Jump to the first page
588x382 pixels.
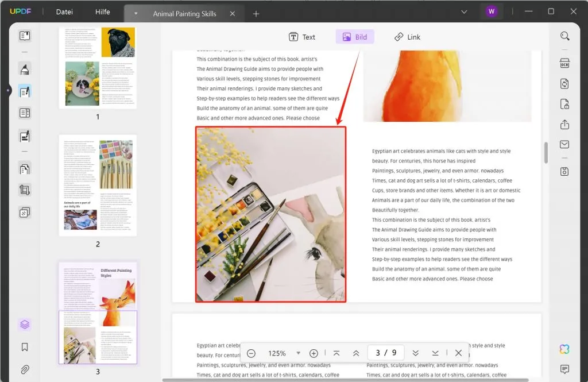coord(336,353)
